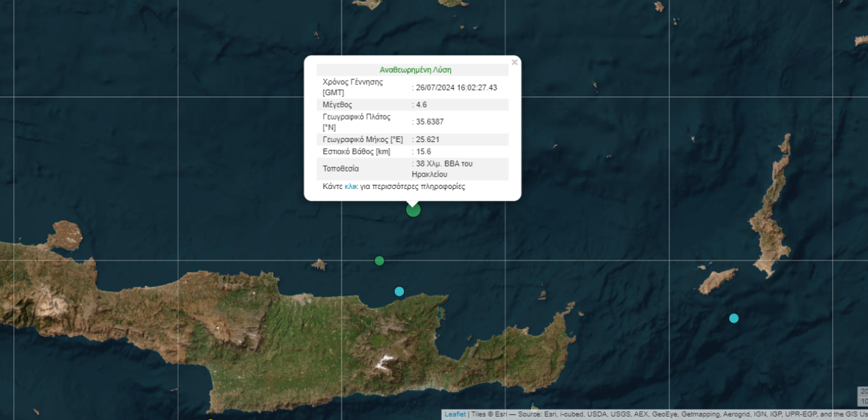Click Dia island north of Crete
Image resolution: width=868 pixels, height=420 pixels.
point(318,265)
